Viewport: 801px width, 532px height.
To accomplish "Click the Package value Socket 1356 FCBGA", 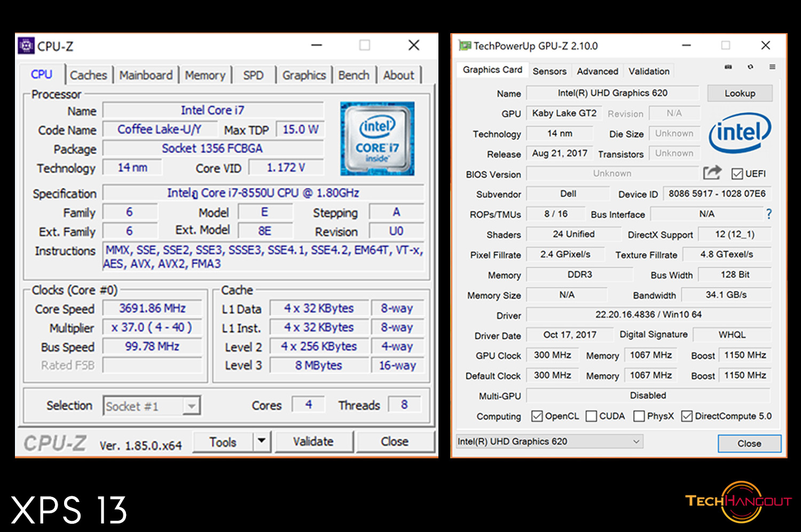I will coord(213,148).
